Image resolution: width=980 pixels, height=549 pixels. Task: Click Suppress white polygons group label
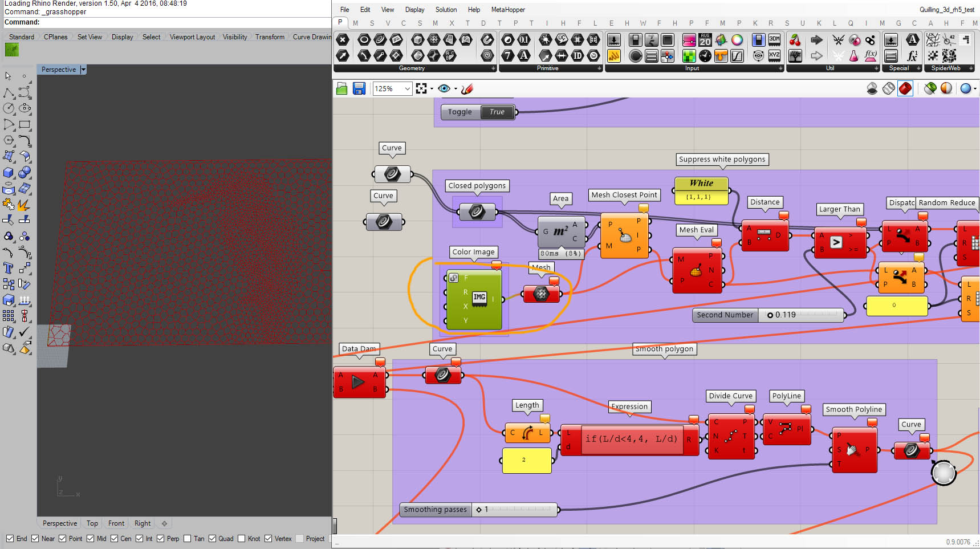coord(722,160)
